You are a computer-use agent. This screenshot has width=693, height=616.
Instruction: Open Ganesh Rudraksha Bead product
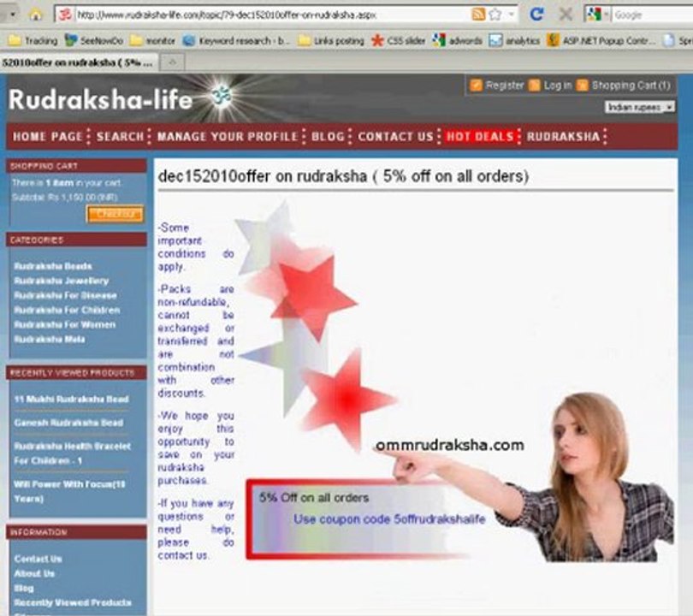pyautogui.click(x=68, y=423)
